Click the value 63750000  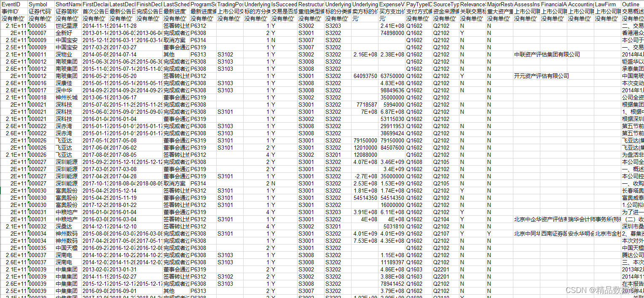pos(392,76)
